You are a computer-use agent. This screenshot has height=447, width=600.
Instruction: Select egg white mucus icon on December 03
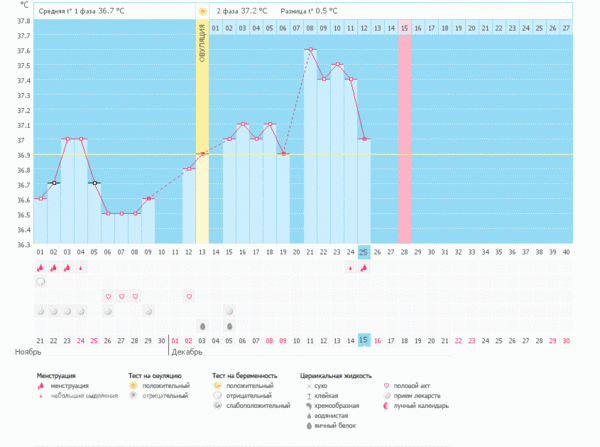tap(202, 325)
